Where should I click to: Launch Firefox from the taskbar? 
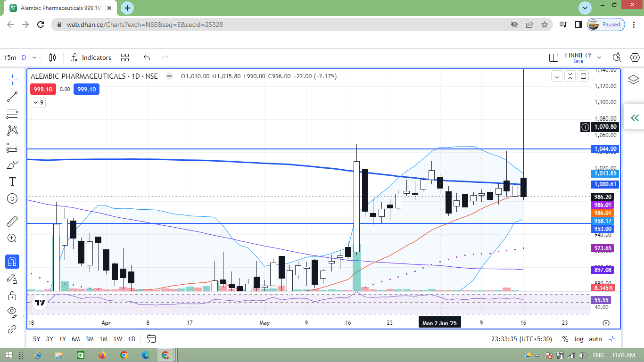(102, 355)
